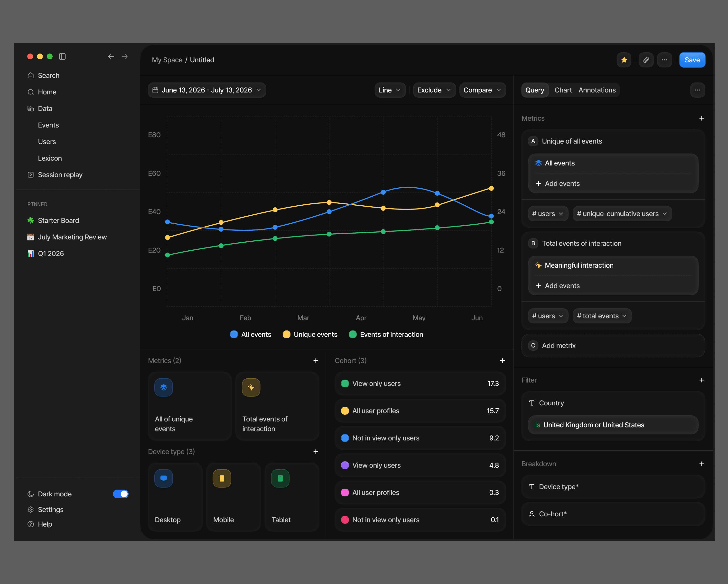Screen dimensions: 728x584
Task: Open the My Space breadcrumb link
Action: click(167, 60)
